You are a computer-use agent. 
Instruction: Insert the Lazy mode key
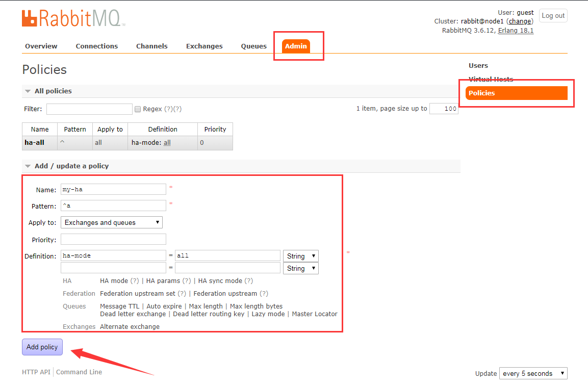tap(268, 314)
